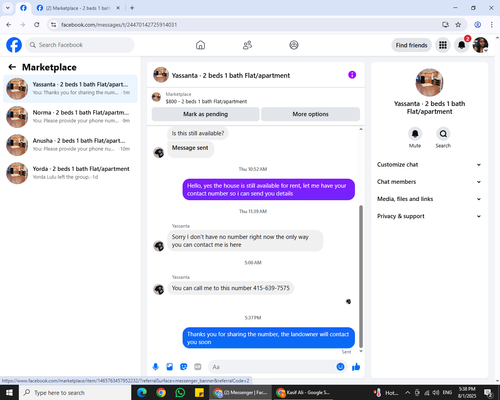
Task: Go back using Marketplace back arrow
Action: pos(12,67)
